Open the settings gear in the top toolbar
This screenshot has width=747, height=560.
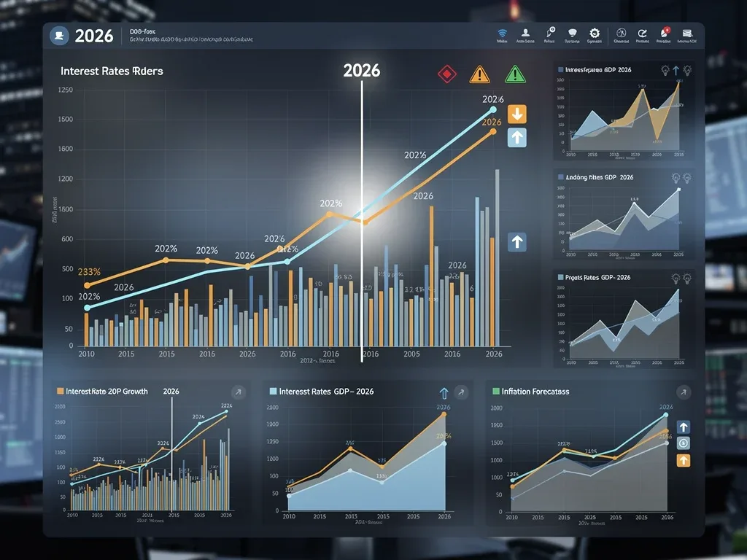point(594,33)
